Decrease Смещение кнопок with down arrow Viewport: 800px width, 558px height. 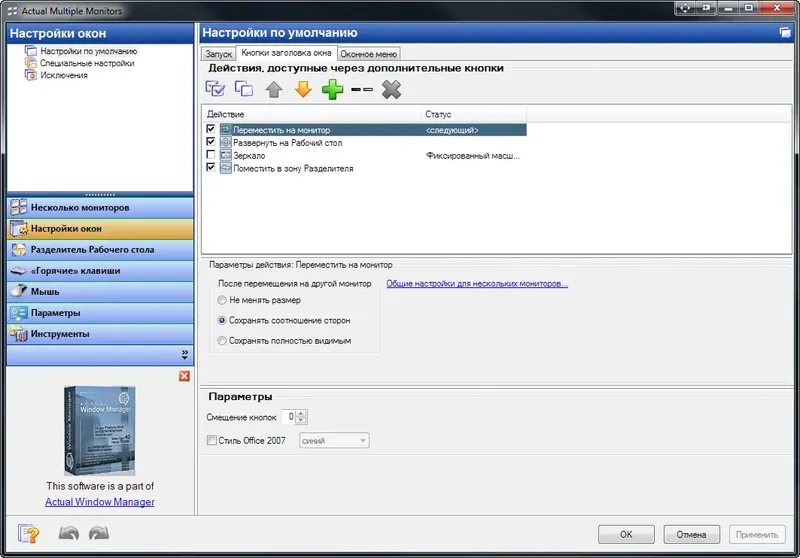coord(301,420)
